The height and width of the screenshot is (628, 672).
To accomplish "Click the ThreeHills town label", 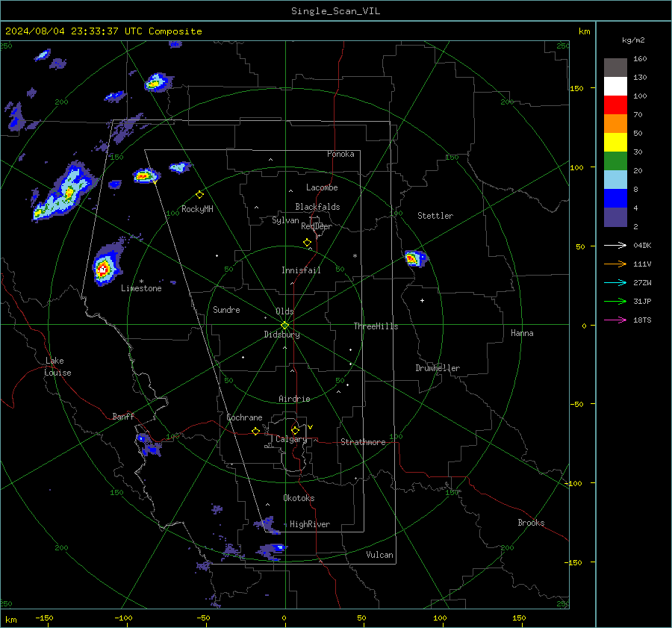I will click(x=376, y=326).
